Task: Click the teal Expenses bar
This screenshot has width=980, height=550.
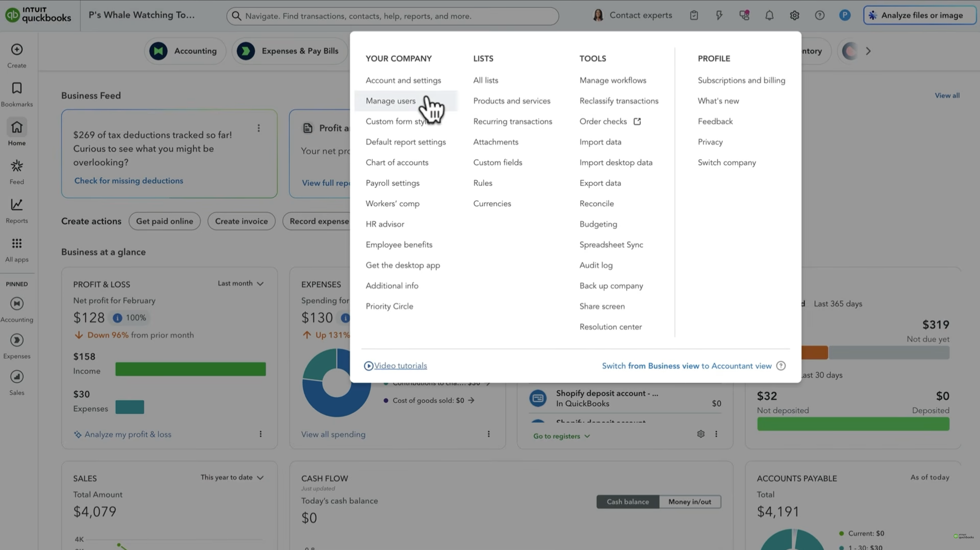Action: [130, 407]
